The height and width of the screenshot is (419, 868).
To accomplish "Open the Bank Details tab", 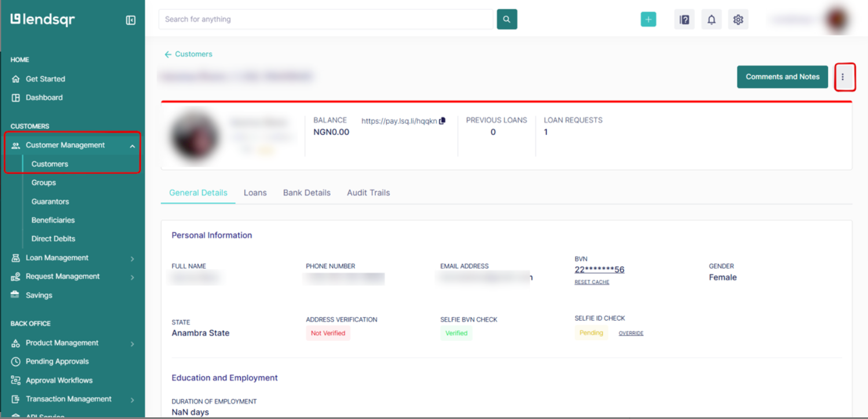I will tap(306, 193).
